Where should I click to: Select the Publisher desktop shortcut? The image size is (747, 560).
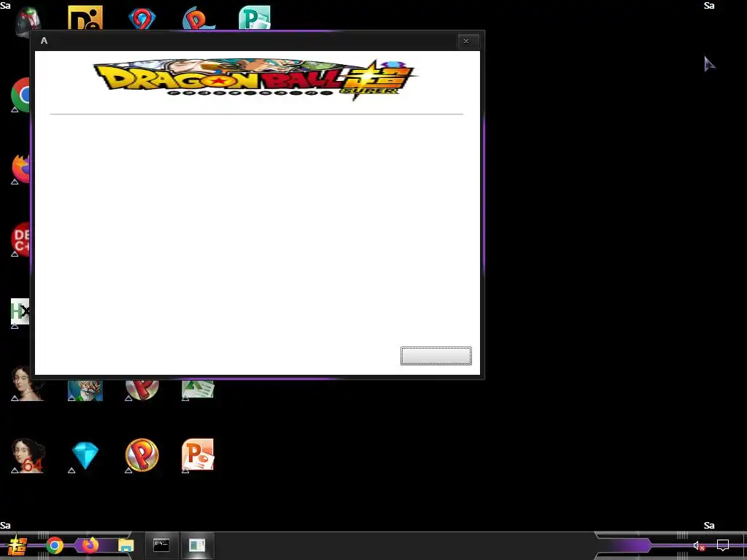(255, 17)
